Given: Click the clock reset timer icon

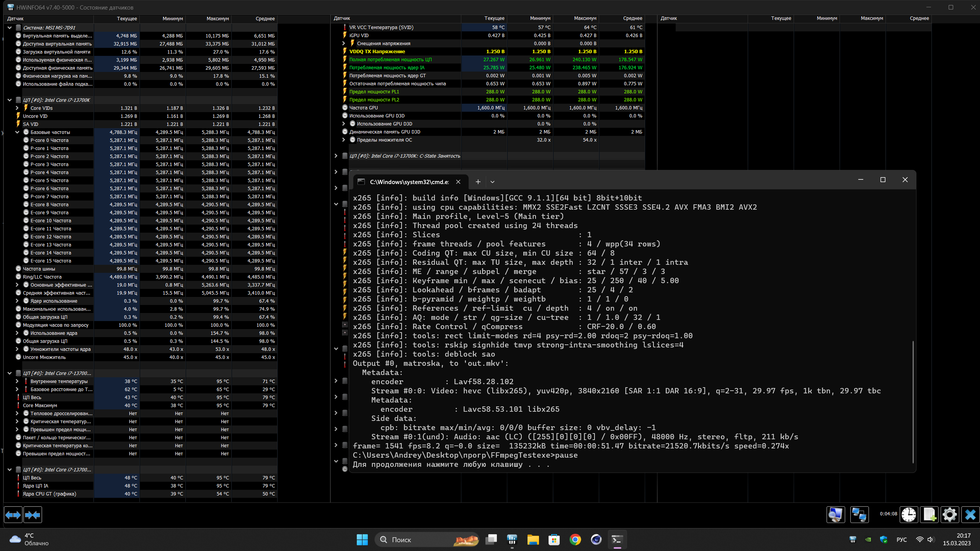Looking at the screenshot, I should (x=908, y=515).
